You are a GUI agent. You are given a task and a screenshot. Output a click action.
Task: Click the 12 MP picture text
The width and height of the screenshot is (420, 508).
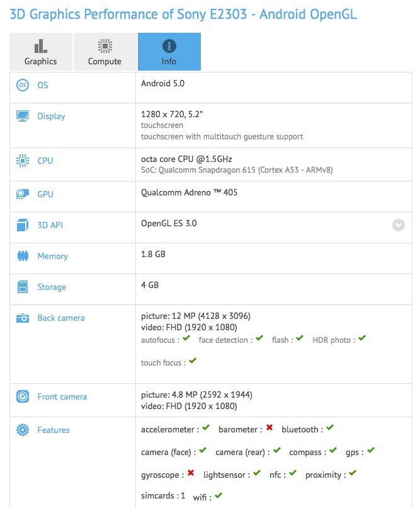pyautogui.click(x=196, y=316)
